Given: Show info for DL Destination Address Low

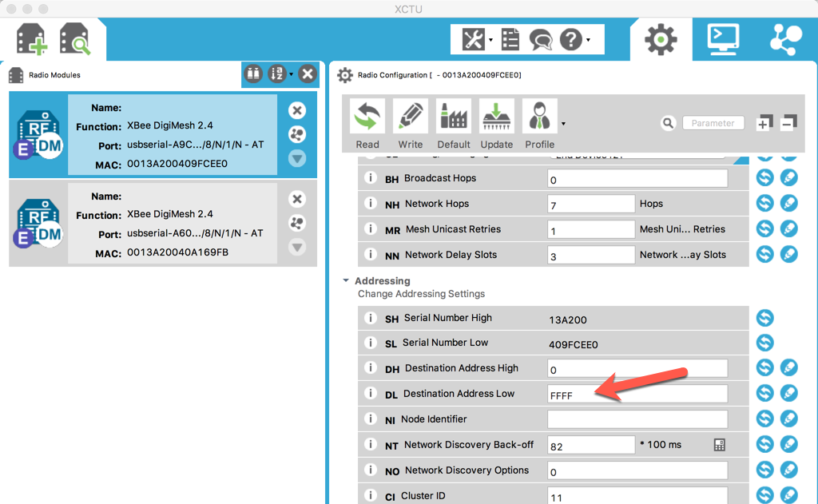Looking at the screenshot, I should [x=371, y=394].
